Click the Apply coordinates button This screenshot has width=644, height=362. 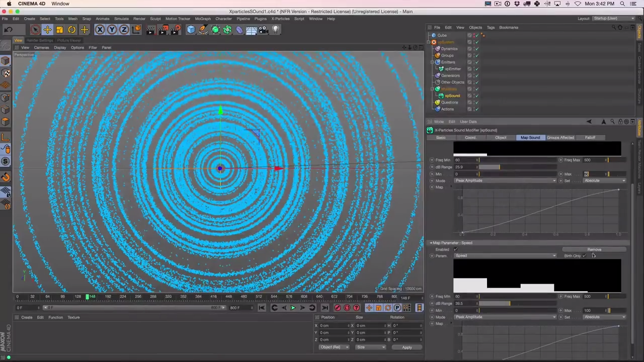(x=407, y=347)
